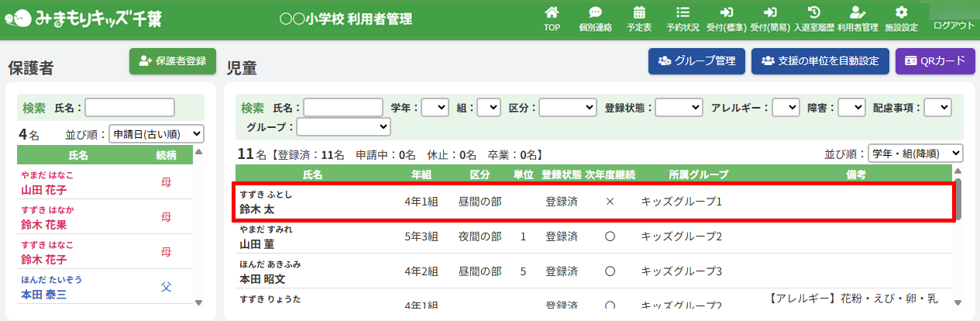
Task: Open 個別連絡 chat icon
Action: coord(595,13)
